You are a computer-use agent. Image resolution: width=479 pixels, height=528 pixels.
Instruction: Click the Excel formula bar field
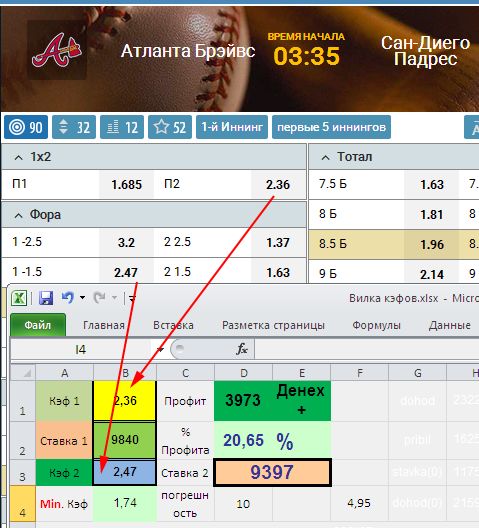point(367,350)
